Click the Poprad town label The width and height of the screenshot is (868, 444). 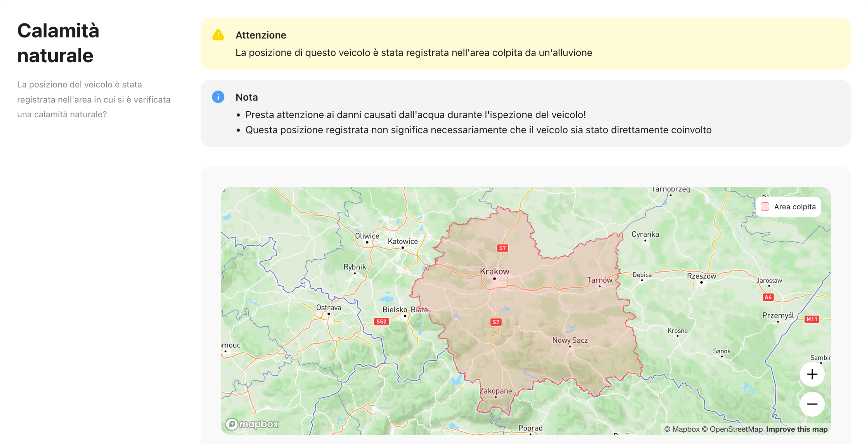point(530,428)
